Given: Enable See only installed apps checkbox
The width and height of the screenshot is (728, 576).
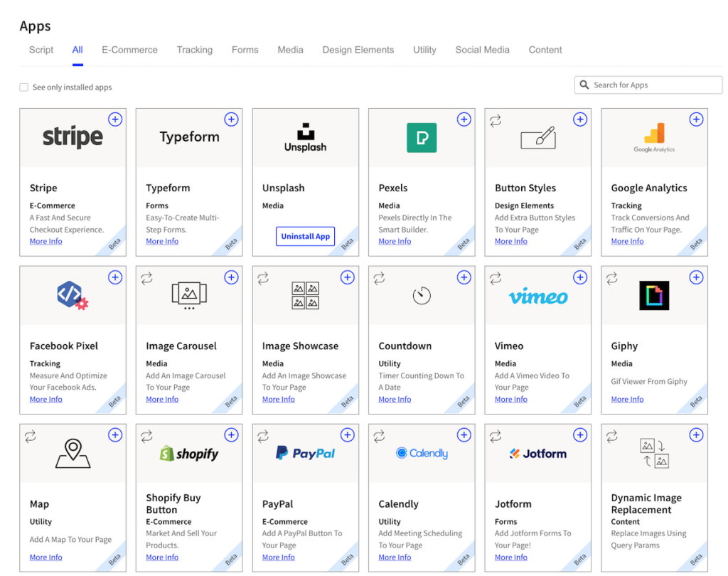Looking at the screenshot, I should 23,87.
